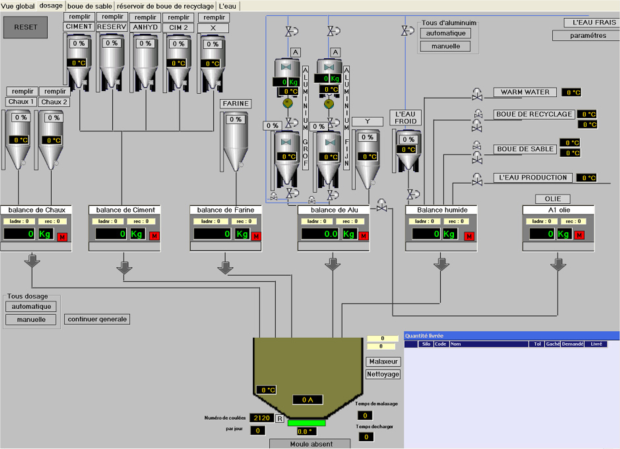Toggle manual mode M on balance de Alu
Image resolution: width=620 pixels, height=449 pixels.
363,236
